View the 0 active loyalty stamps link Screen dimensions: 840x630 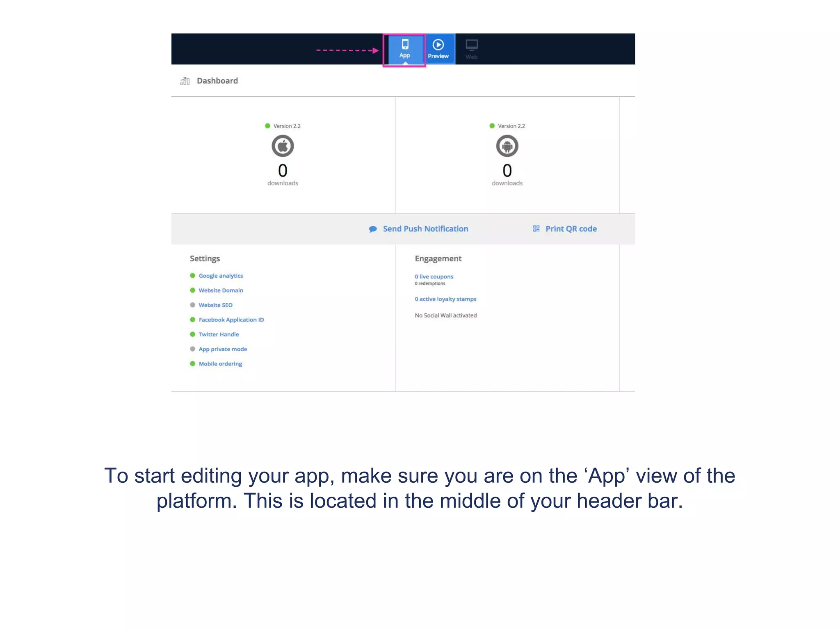coord(445,299)
